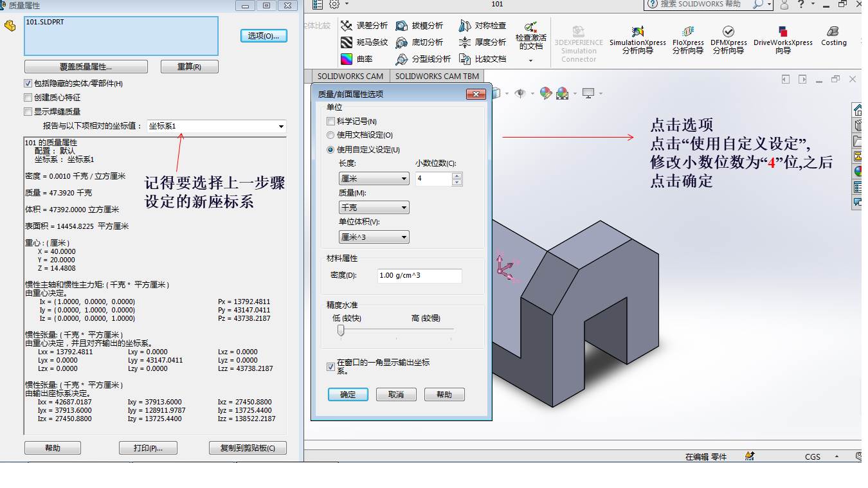This screenshot has width=868, height=488.
Task: Expand the search type dropdown arrow
Action: click(770, 5)
